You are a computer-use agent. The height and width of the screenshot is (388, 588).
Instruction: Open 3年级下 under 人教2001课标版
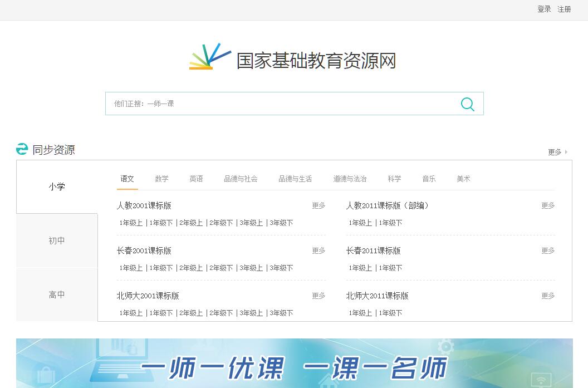coord(281,223)
